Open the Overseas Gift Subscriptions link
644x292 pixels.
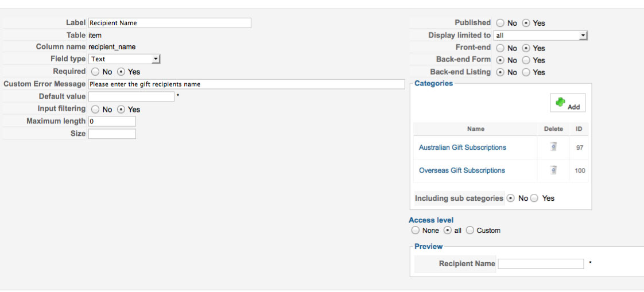tap(461, 170)
